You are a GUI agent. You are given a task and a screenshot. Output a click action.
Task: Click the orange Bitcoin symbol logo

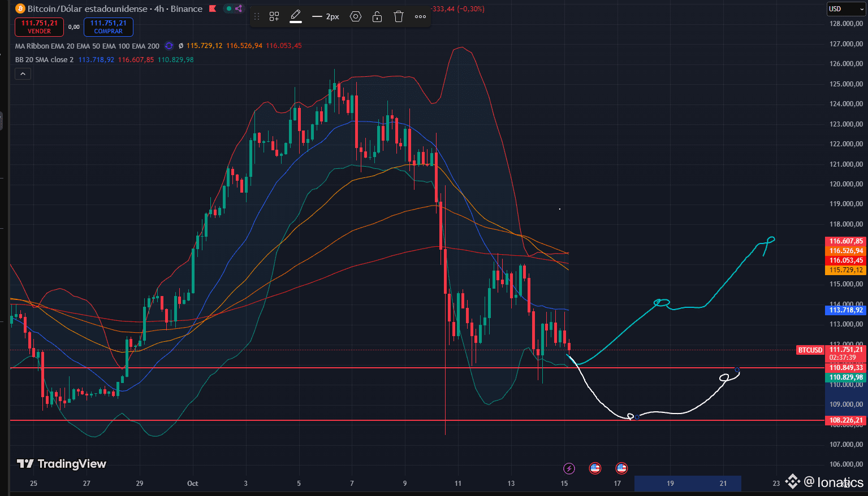[20, 9]
